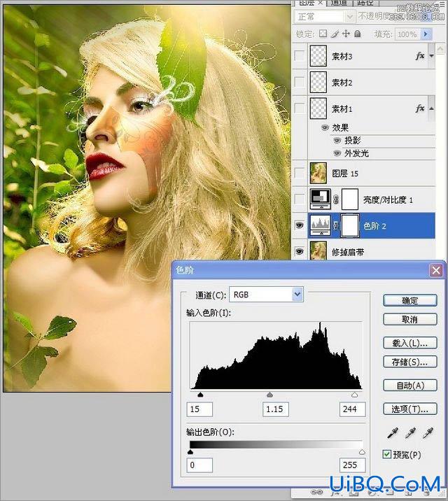Image resolution: width=448 pixels, height=501 pixels.
Task: Click the lock image pixels brush icon
Action: (335, 34)
